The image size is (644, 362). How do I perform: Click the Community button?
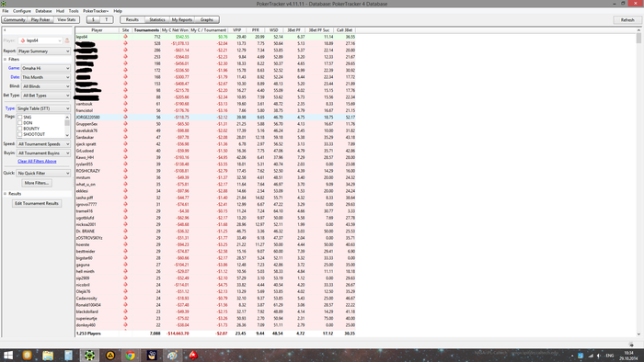click(x=15, y=19)
